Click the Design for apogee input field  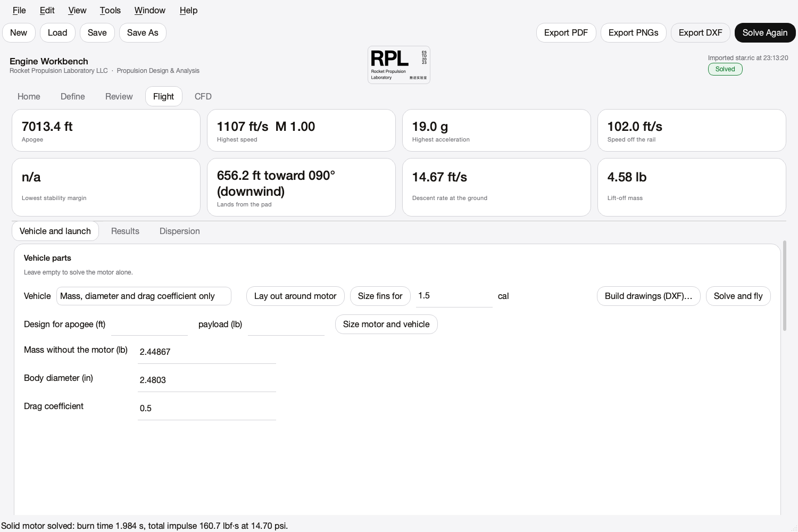coord(149,325)
